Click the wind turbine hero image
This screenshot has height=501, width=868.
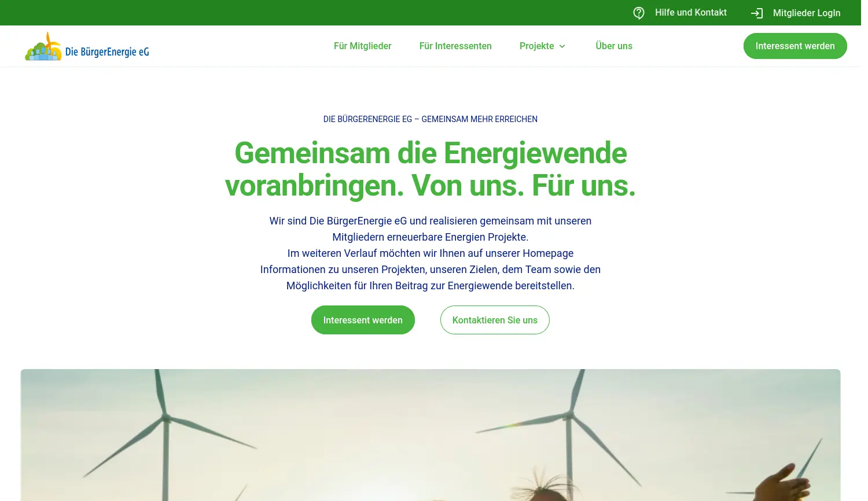[431, 435]
